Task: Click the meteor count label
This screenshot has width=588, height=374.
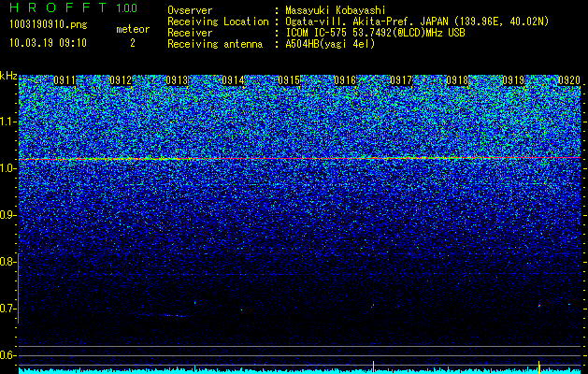Action: click(133, 29)
